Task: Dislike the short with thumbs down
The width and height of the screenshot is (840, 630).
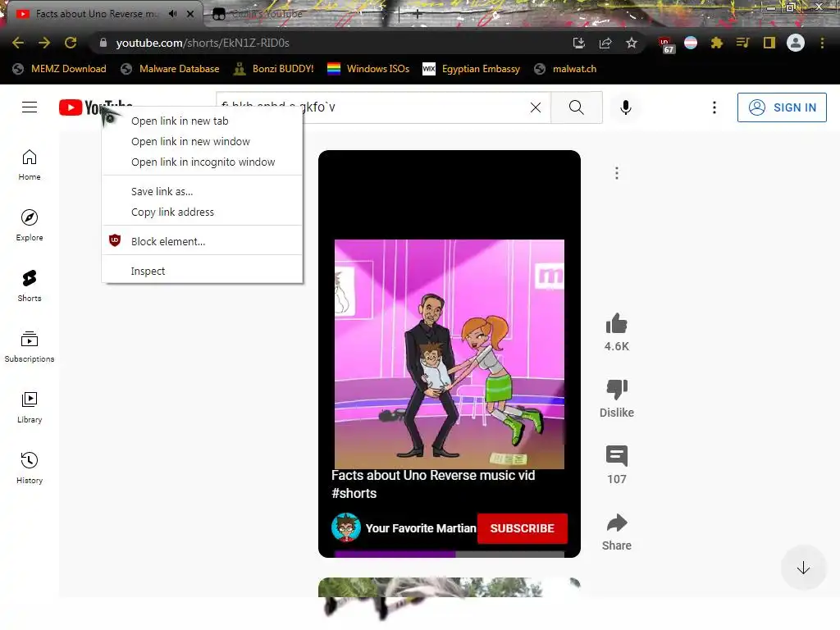Action: 617,390
